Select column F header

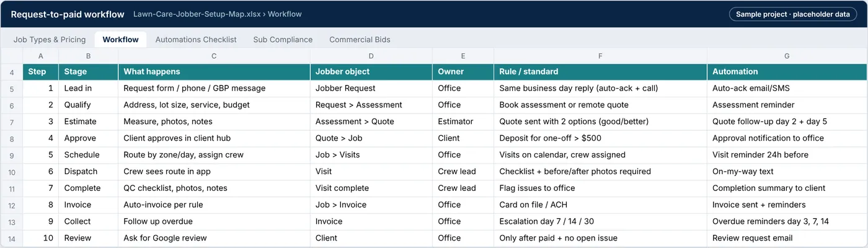point(600,56)
